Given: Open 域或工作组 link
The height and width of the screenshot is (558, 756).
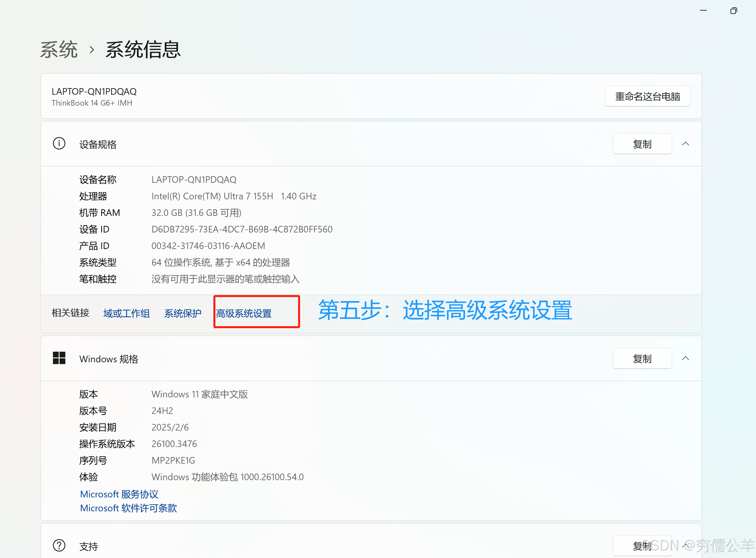Looking at the screenshot, I should tap(127, 314).
